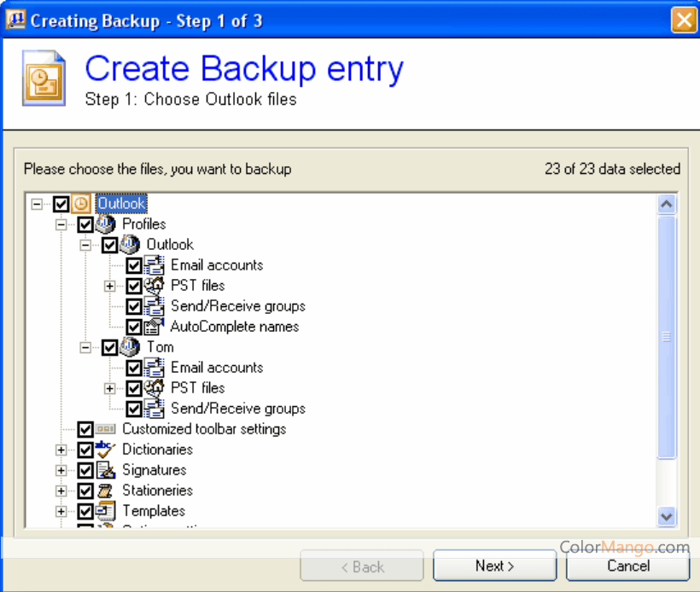Select Send/Receive groups under Tom
This screenshot has width=700, height=592.
click(x=237, y=409)
